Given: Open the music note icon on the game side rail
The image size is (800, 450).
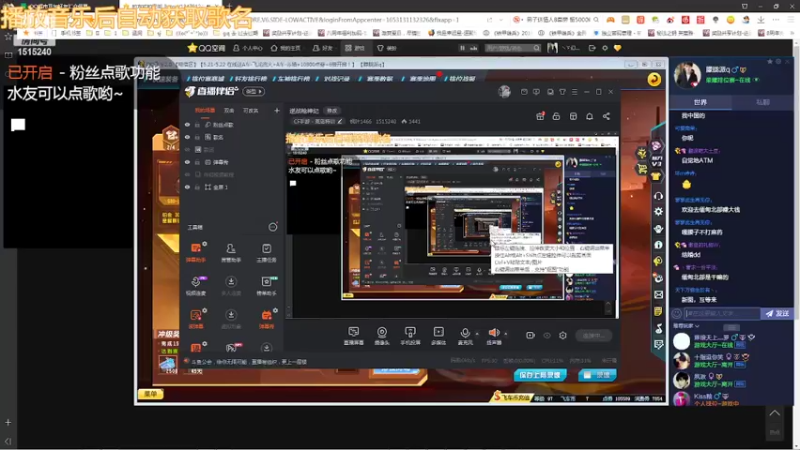Looking at the screenshot, I should coord(658,328).
